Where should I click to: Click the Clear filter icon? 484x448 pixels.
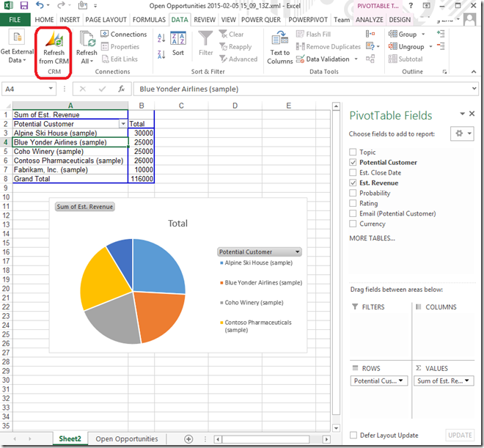tap(223, 34)
